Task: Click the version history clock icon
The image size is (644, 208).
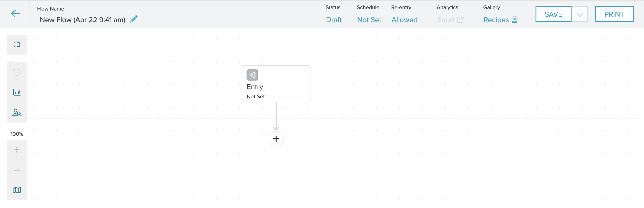Action: [x=17, y=72]
